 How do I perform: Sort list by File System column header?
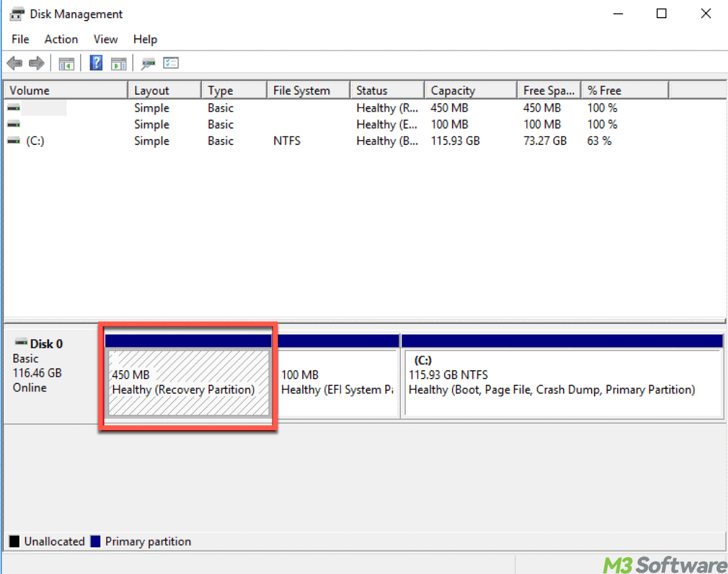(x=308, y=90)
